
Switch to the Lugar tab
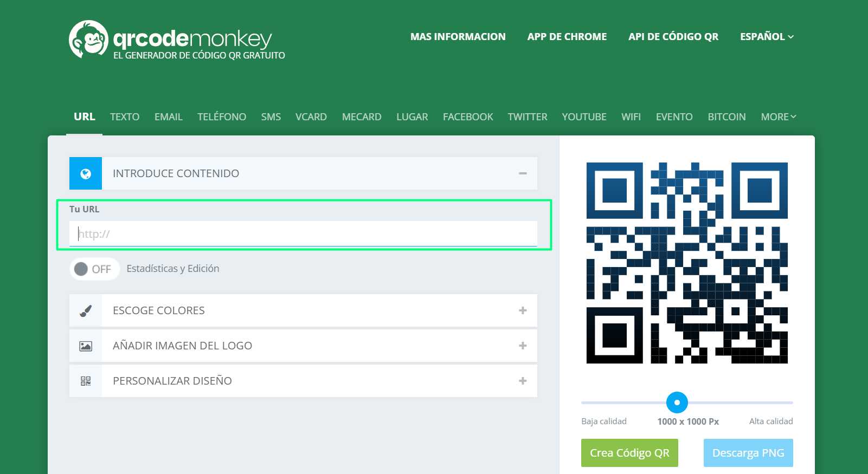tap(412, 116)
